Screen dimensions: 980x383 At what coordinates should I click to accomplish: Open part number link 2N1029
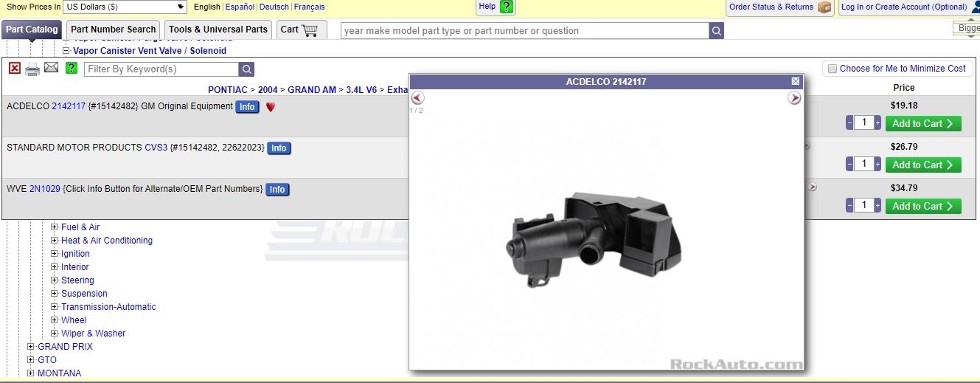click(x=45, y=189)
